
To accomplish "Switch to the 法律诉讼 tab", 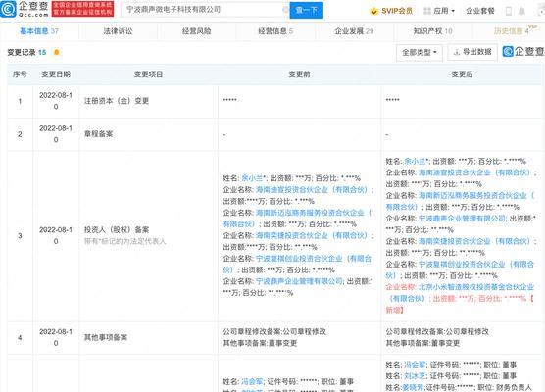I will (x=119, y=31).
